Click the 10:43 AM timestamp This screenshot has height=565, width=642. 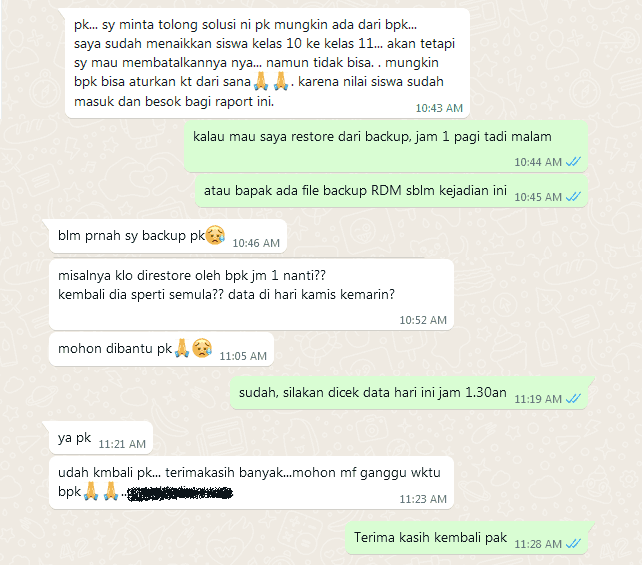click(x=439, y=108)
